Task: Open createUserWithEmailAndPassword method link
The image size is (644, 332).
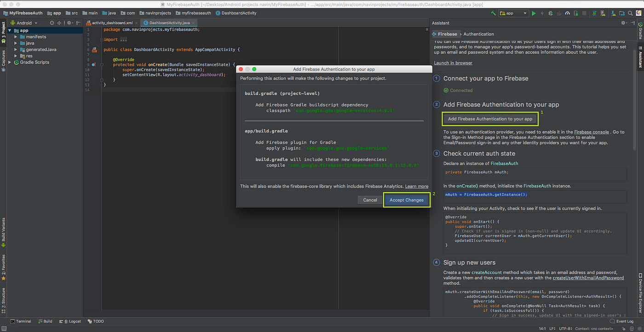Action: 588,278
